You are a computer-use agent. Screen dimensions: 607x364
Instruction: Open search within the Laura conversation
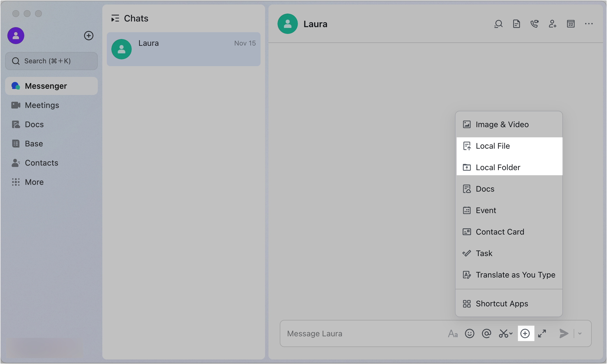coord(498,24)
